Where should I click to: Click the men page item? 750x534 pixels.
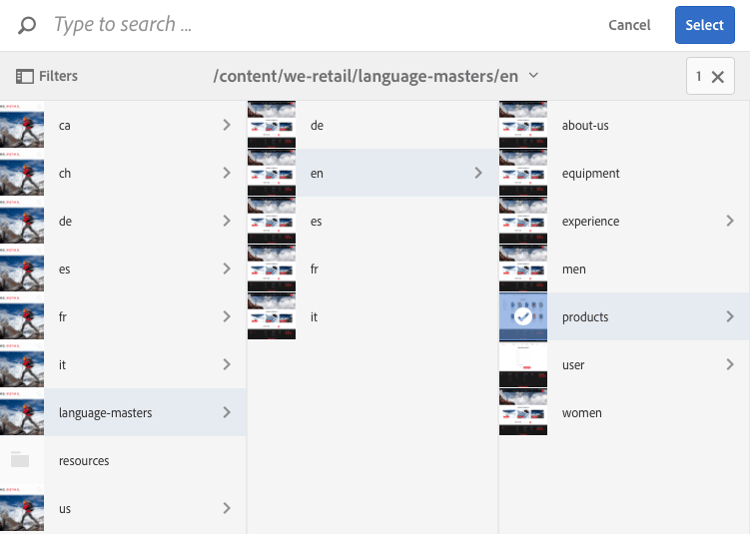[574, 269]
